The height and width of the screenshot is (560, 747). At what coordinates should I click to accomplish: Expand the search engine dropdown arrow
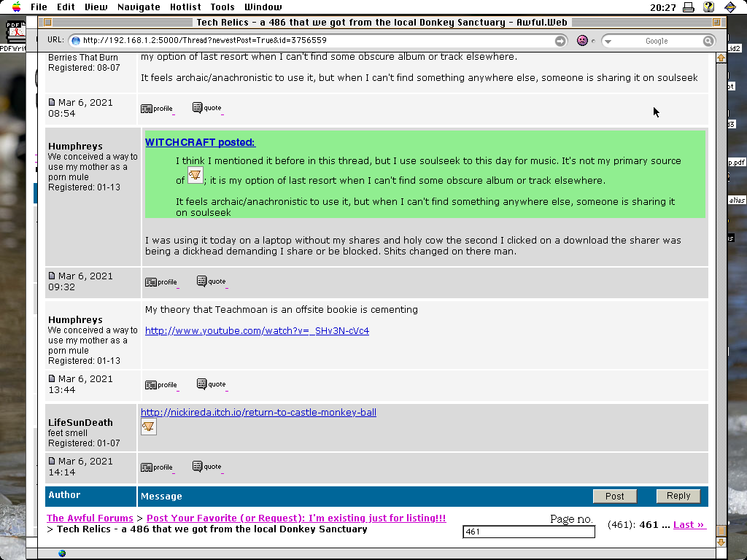tap(608, 41)
